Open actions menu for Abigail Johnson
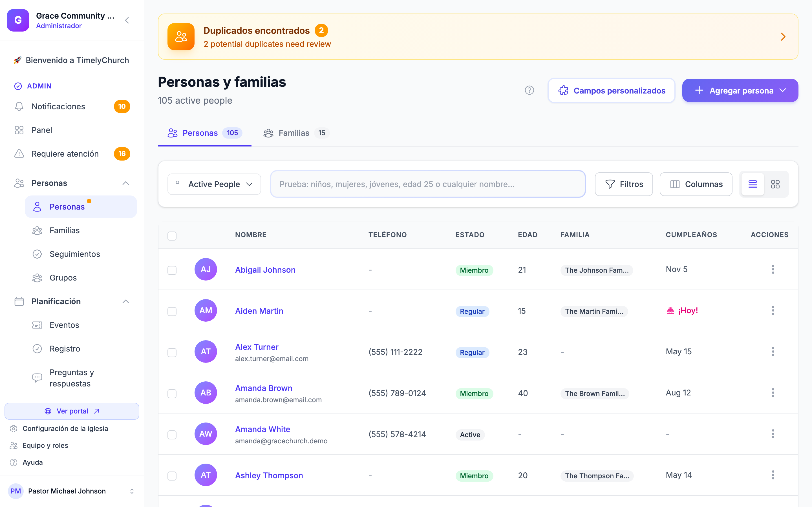This screenshot has height=507, width=812. 773,270
